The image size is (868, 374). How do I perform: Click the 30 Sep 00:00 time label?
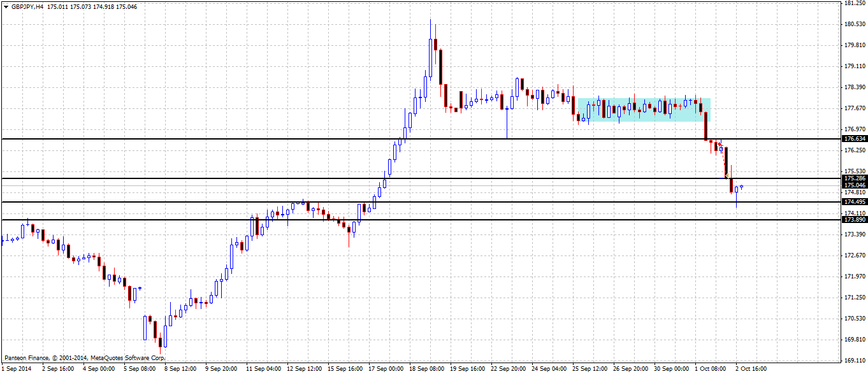[672, 369]
